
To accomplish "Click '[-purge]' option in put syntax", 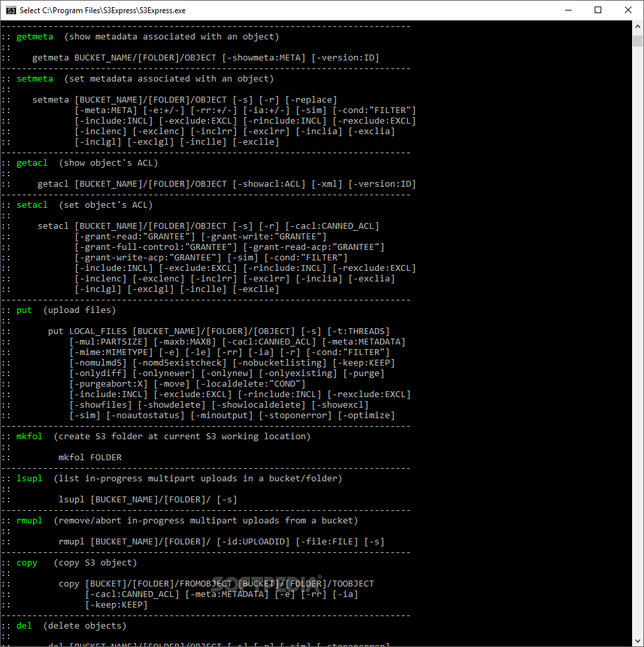I will [x=364, y=373].
